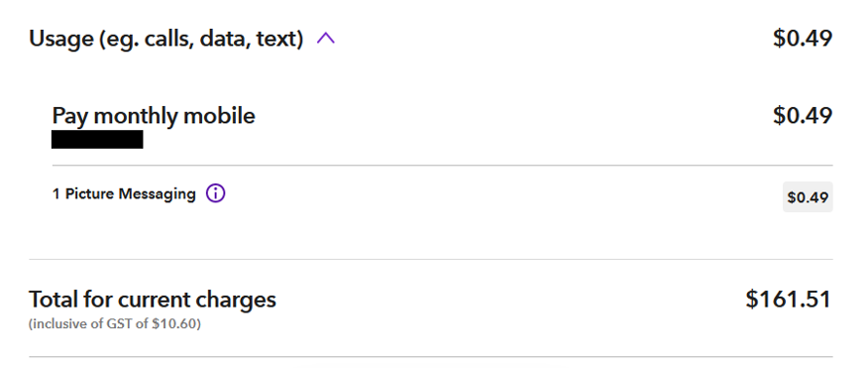Image resolution: width=868 pixels, height=368 pixels.
Task: Click the Usage section's $0.49 total
Action: [x=803, y=39]
